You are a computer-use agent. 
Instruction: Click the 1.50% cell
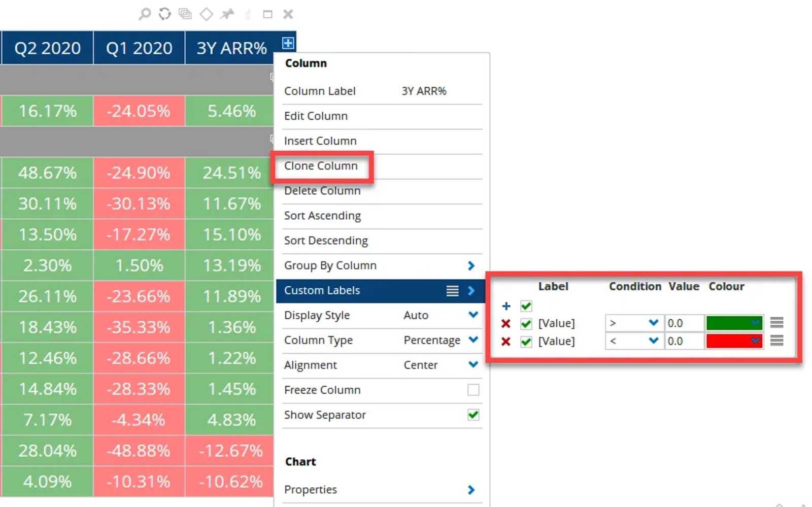(x=139, y=265)
